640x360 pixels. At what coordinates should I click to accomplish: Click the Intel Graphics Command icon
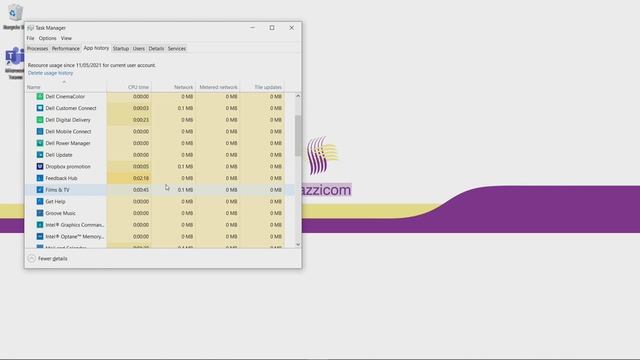click(40, 225)
